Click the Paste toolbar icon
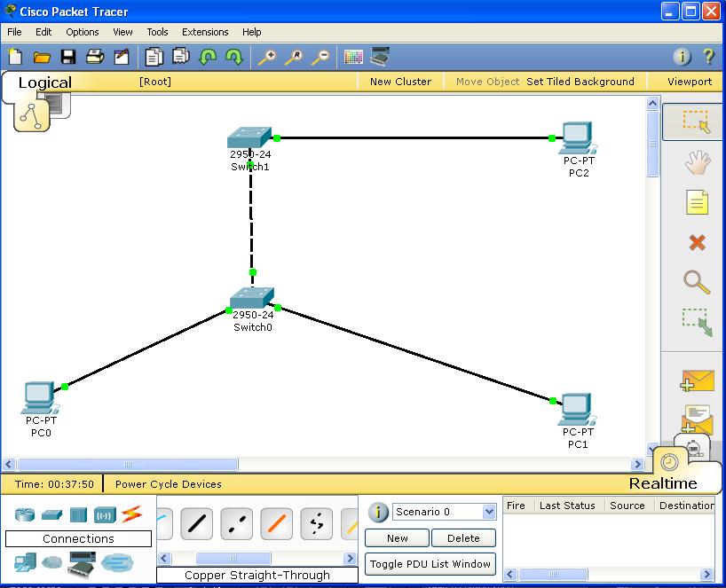This screenshot has height=588, width=726. tap(180, 56)
